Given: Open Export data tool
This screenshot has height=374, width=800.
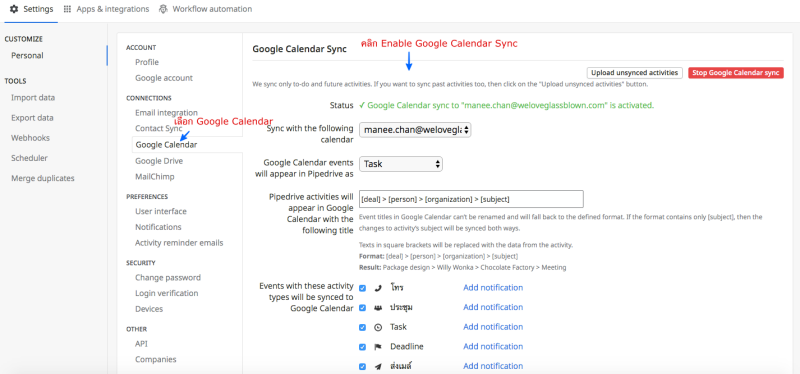Looking at the screenshot, I should (32, 118).
